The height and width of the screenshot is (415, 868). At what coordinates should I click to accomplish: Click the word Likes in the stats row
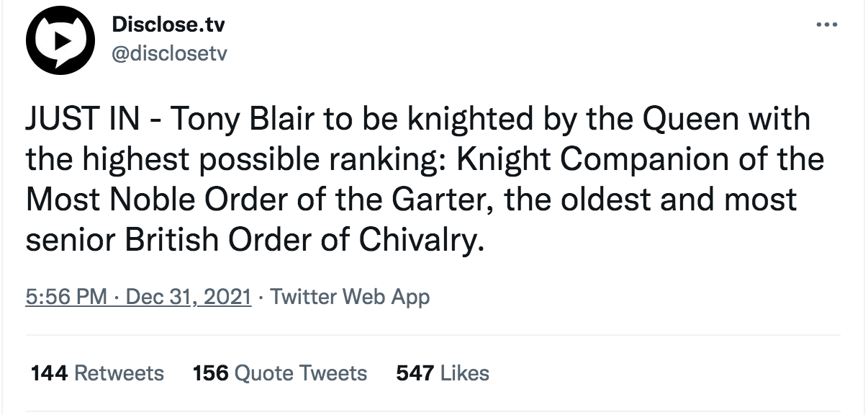[x=465, y=372]
